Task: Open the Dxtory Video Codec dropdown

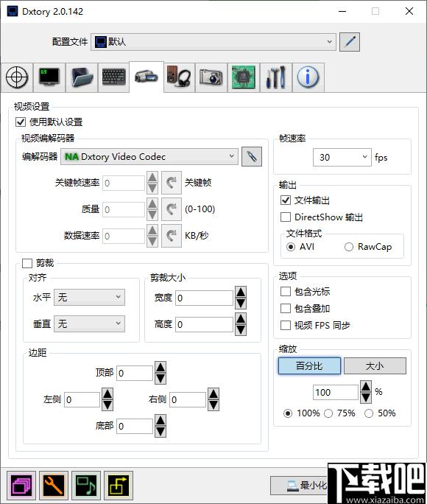Action: [149, 157]
